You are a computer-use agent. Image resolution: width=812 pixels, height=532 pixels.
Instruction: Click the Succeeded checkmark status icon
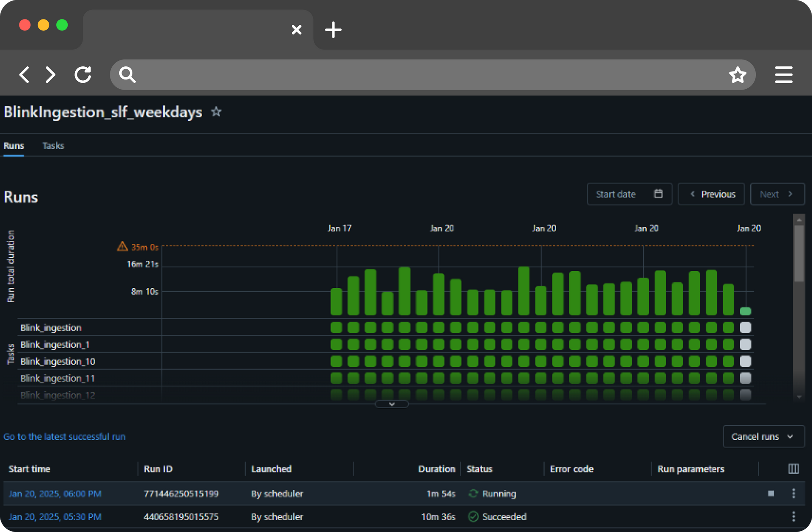click(x=474, y=516)
